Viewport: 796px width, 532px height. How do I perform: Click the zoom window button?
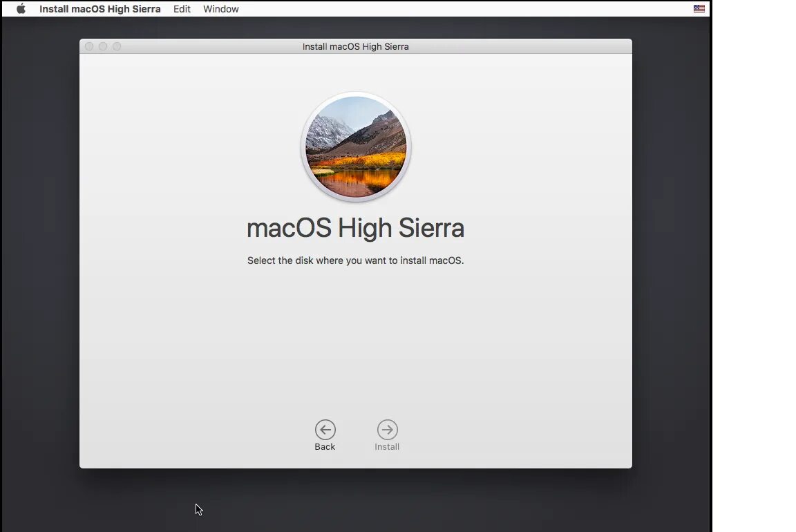[x=117, y=47]
